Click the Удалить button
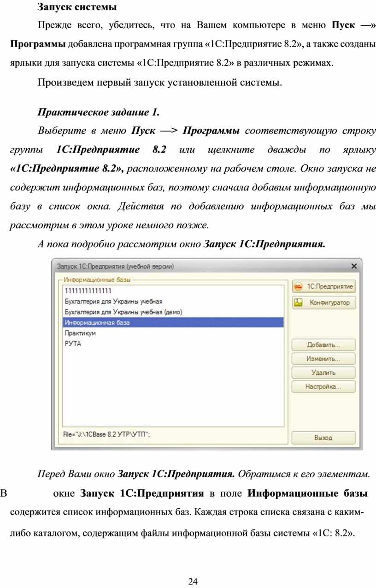The height and width of the screenshot is (588, 376). pos(323,373)
